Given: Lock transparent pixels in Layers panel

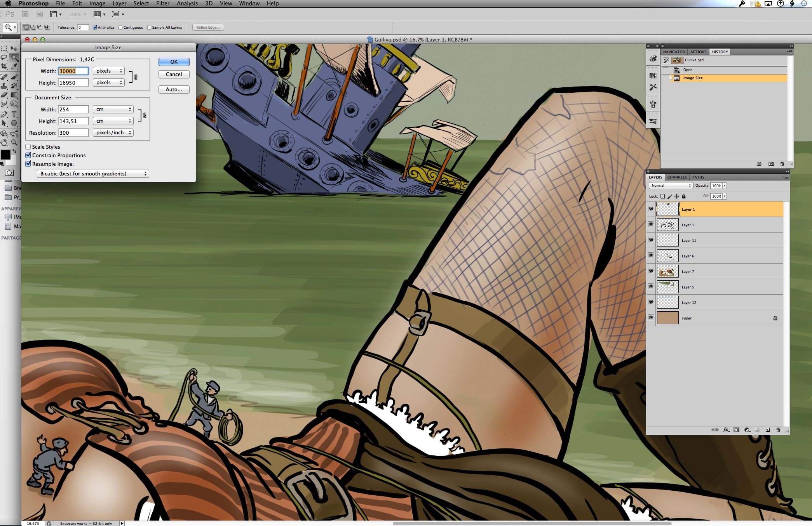Looking at the screenshot, I should pos(662,196).
